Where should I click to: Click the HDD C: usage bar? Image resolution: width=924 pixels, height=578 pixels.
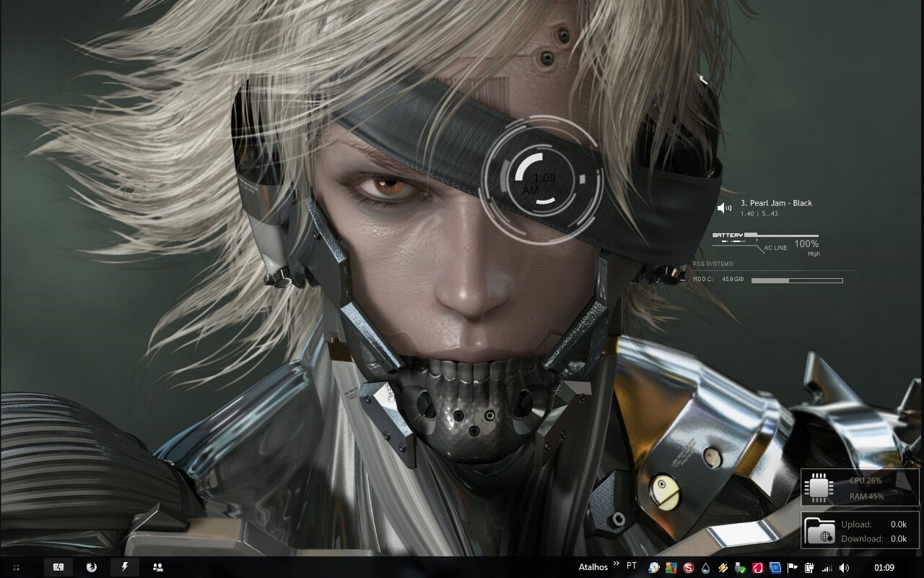coord(797,280)
